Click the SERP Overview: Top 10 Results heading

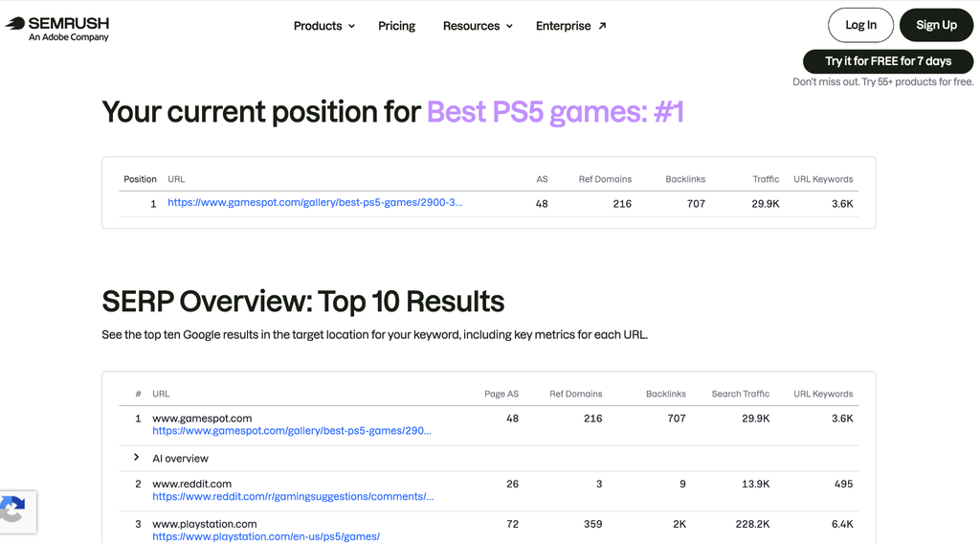[303, 301]
